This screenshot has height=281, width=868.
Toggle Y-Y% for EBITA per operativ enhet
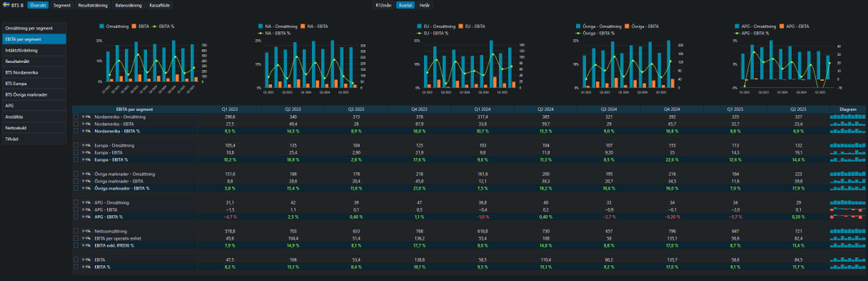86,238
